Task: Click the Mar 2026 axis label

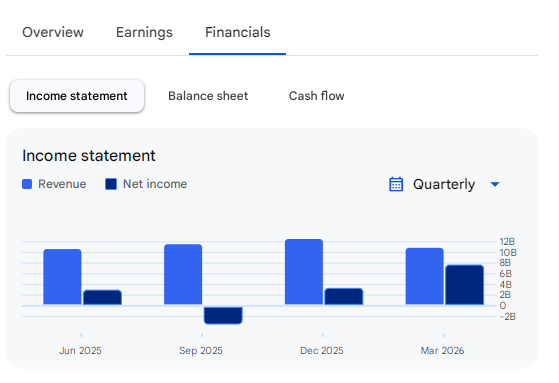Action: [x=442, y=351]
